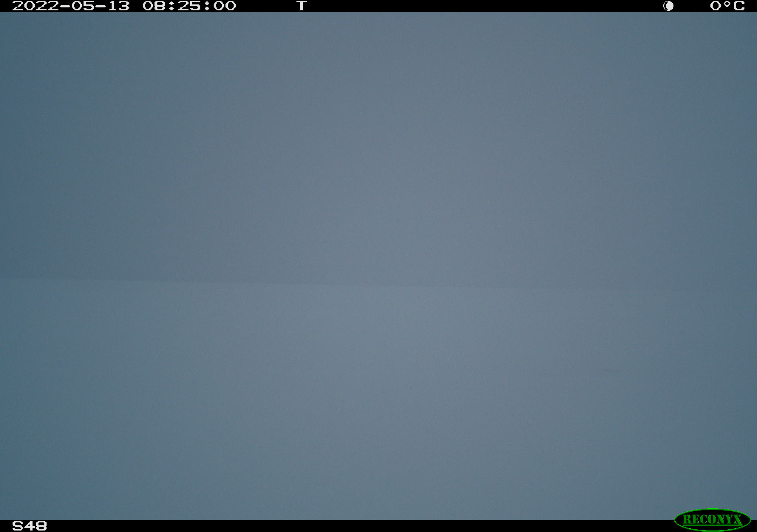
Task: Click the letter 'X' of RECONYX logo
Action: [737, 519]
